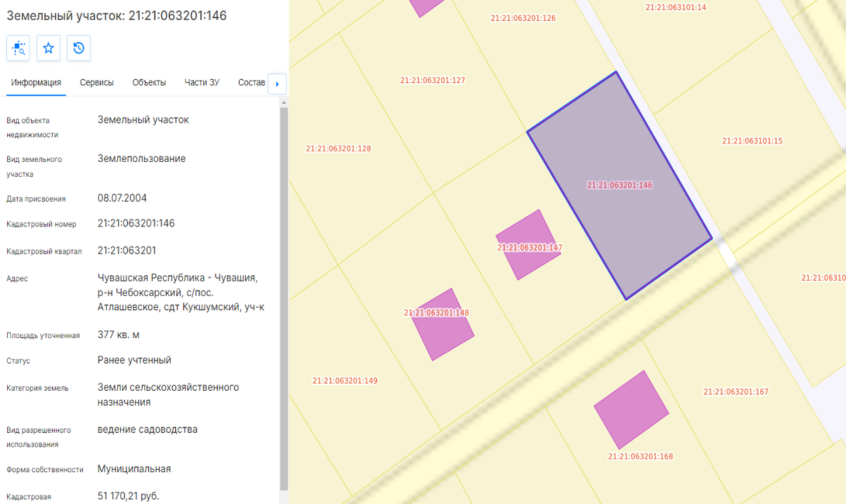Click the cadastral value 51 170,21 руб.

point(128,496)
